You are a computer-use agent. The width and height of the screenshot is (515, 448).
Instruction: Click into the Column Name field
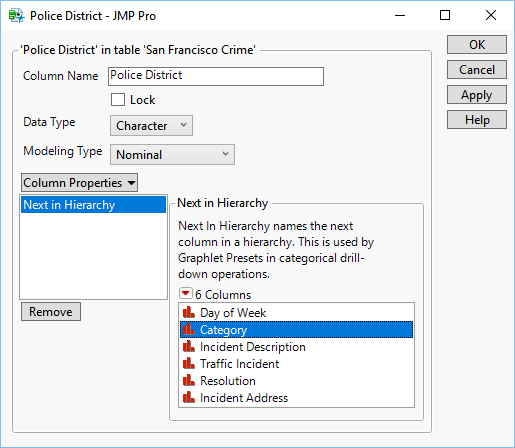click(216, 76)
